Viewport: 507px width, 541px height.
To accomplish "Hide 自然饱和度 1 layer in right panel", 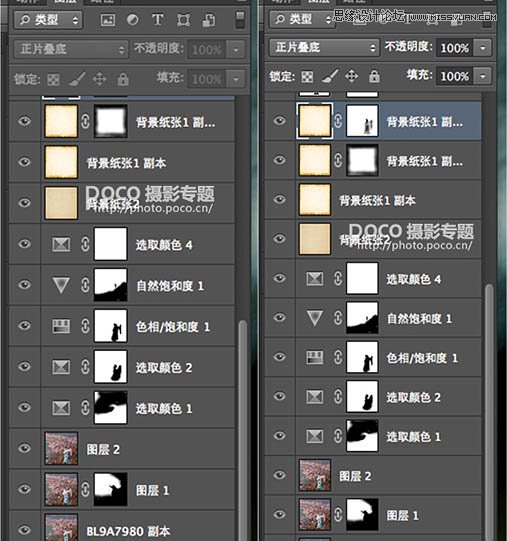I will [280, 317].
